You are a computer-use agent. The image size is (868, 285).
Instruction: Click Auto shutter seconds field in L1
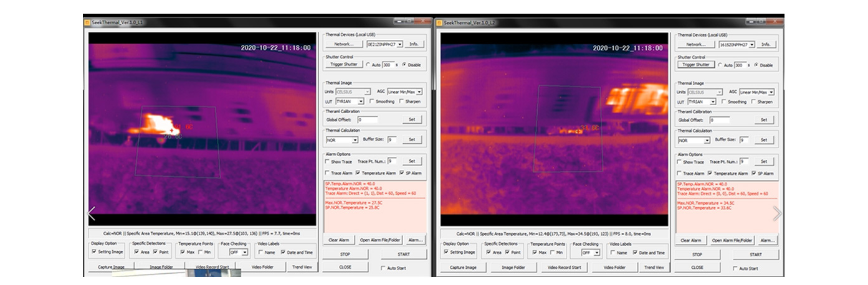click(x=389, y=65)
